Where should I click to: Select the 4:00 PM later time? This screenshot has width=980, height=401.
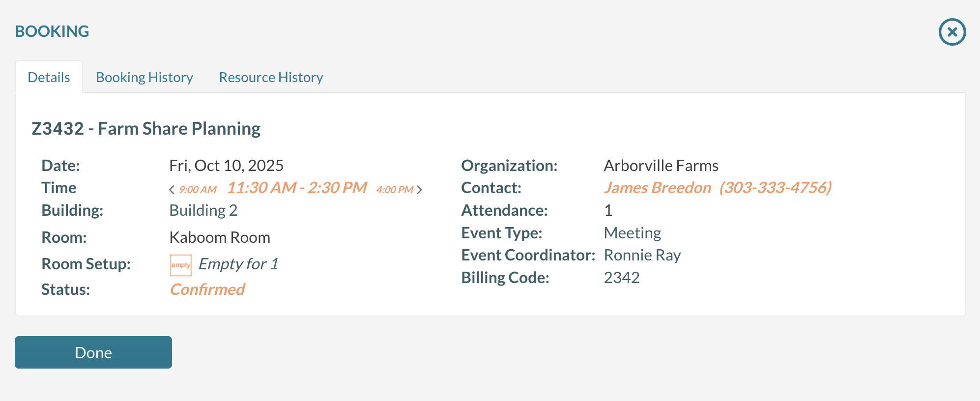tap(395, 190)
